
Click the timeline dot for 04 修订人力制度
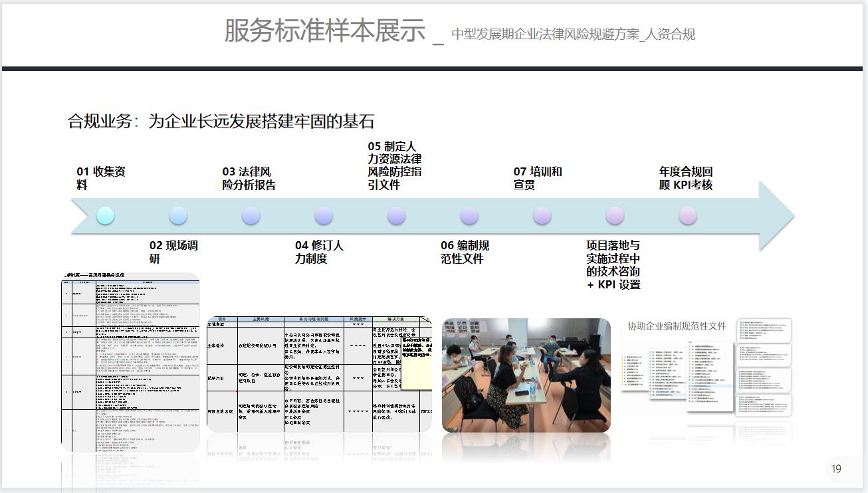click(324, 216)
